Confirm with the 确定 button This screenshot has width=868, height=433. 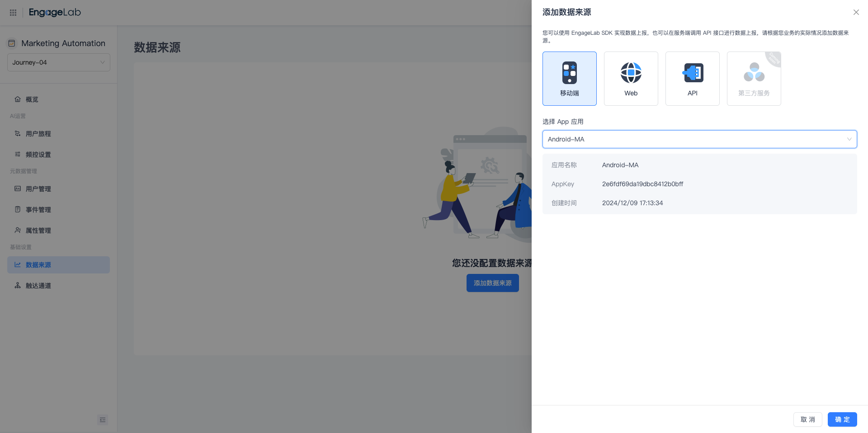[x=842, y=419]
